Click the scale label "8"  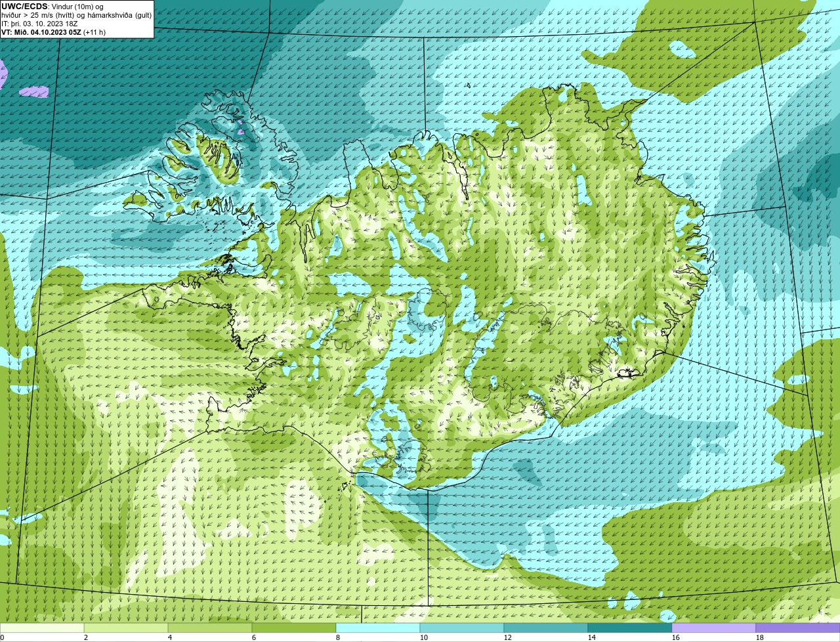pos(338,637)
